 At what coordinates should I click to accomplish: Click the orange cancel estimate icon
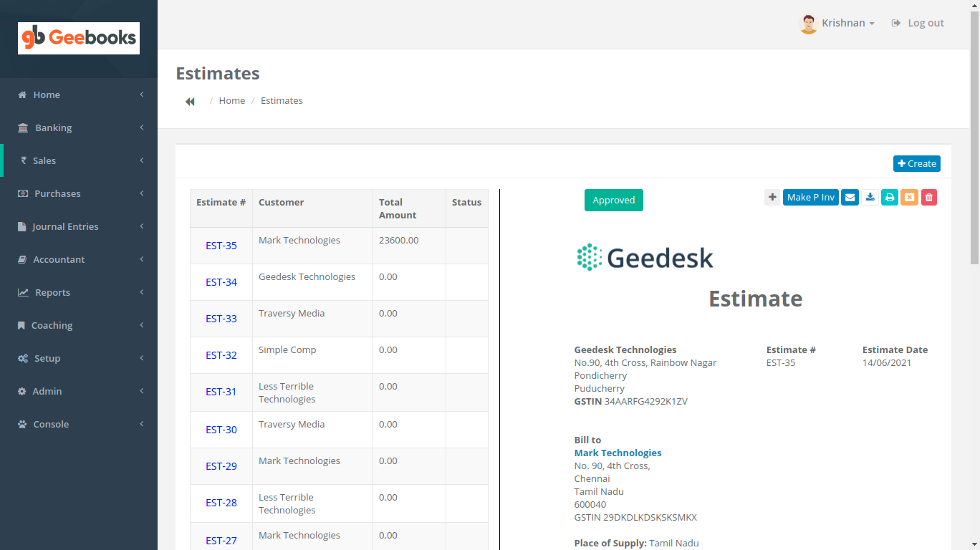910,197
